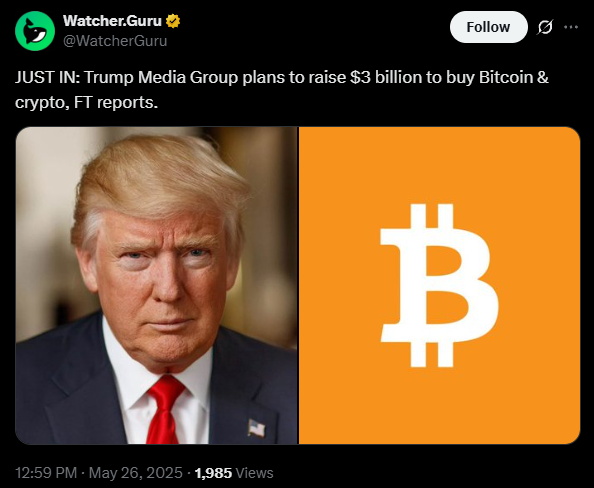Open the orange Bitcoin logo image
Screen dimensions: 594x488
439,285
